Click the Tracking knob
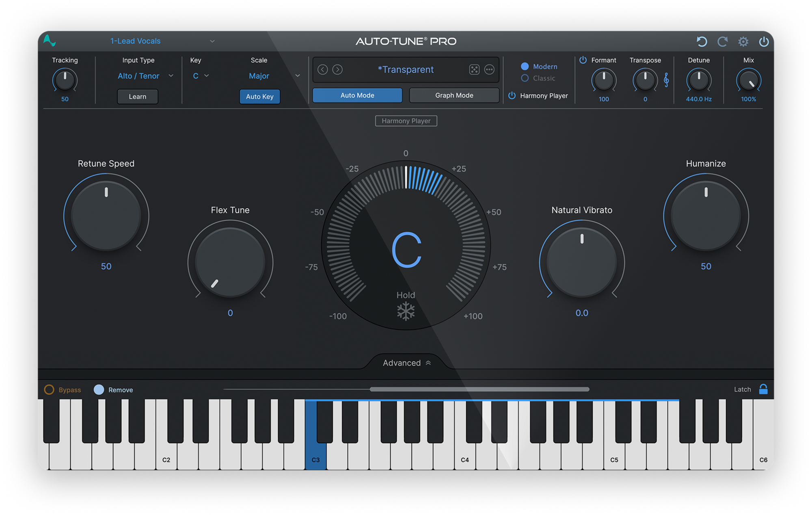 pos(65,80)
